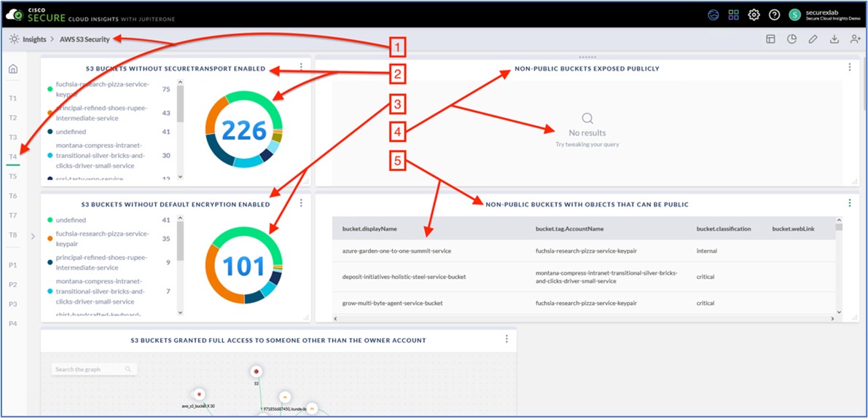Switch to the P2 sidebar tab

tap(12, 284)
